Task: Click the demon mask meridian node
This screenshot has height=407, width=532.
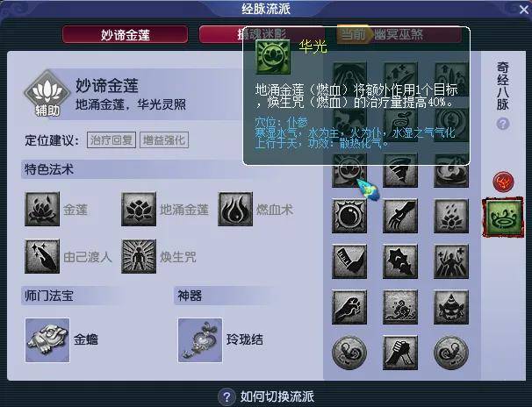Action: [451, 307]
